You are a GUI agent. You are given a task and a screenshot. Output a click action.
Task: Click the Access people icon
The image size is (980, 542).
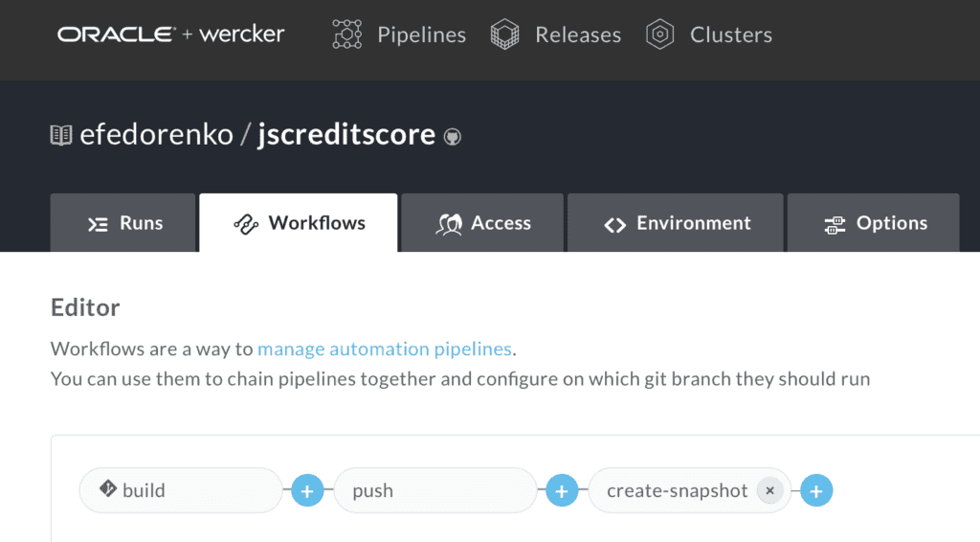point(449,224)
